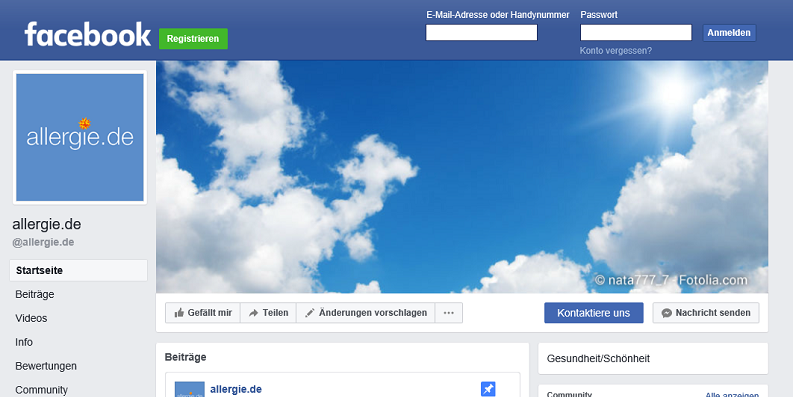Image resolution: width=793 pixels, height=397 pixels.
Task: Click the Kontaktiere uns button
Action: pyautogui.click(x=594, y=313)
